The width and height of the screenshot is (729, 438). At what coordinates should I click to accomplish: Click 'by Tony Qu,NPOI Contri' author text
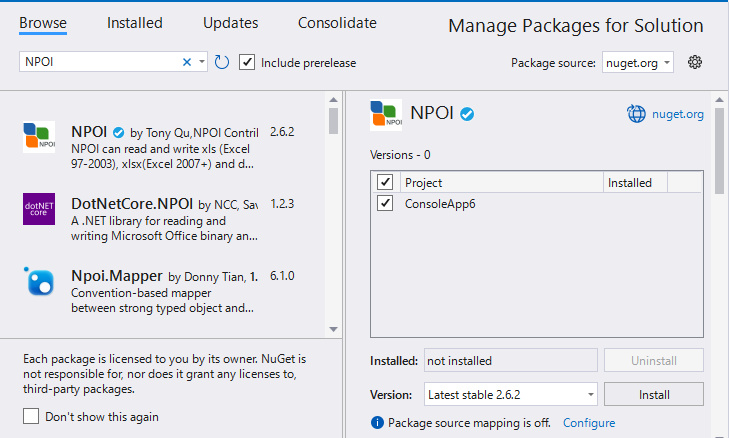point(194,133)
